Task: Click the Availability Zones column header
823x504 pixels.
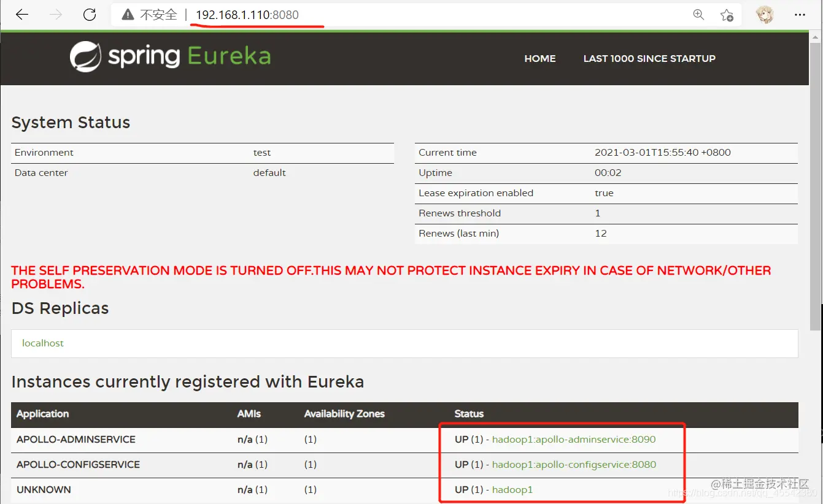Action: pos(344,414)
